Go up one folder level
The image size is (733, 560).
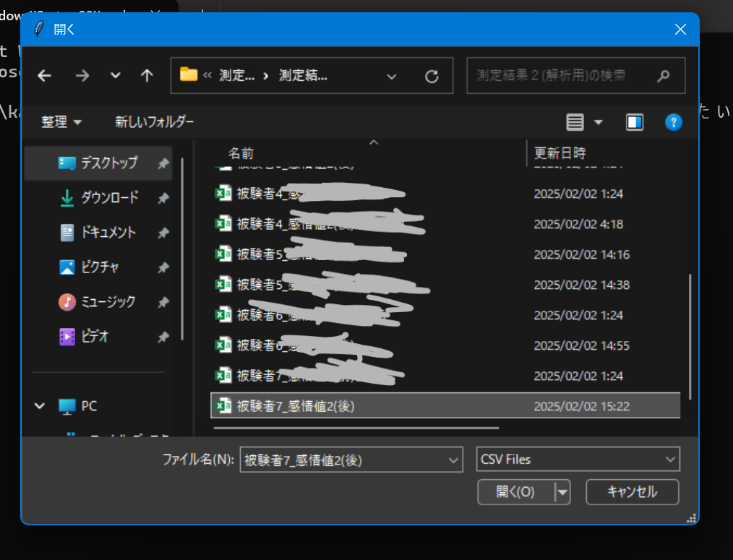click(x=147, y=75)
